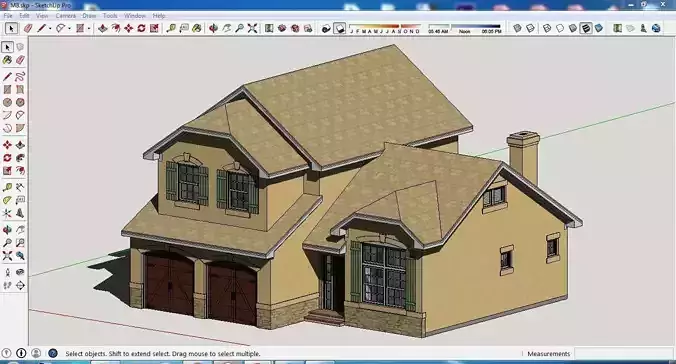The image size is (676, 364).
Task: Open the View menu
Action: [42, 16]
